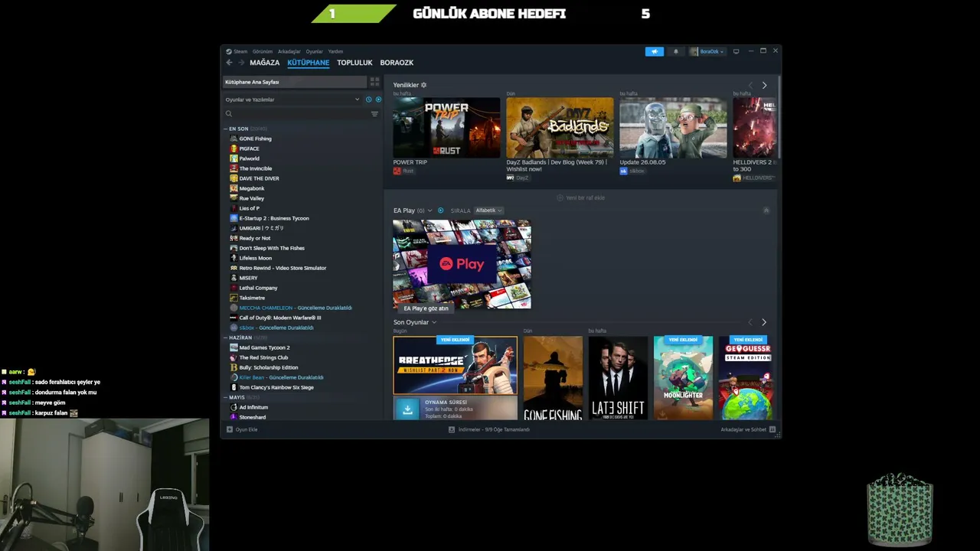Viewport: 980px width, 551px height.
Task: Open the EA Play shelf dropdown chevron
Action: [x=430, y=210]
